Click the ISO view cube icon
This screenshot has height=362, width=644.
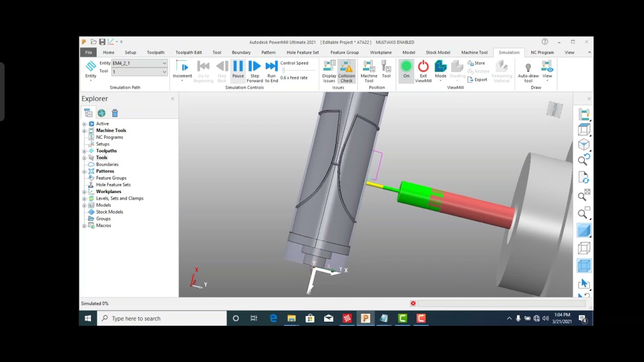pos(584,145)
